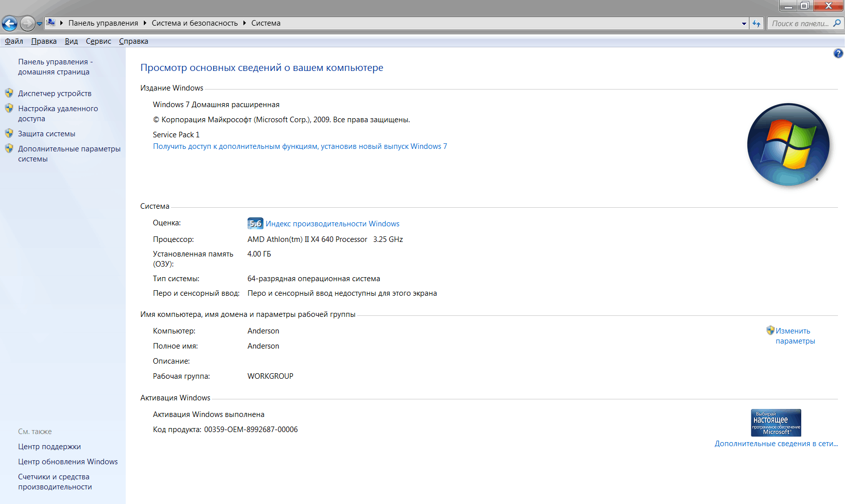Click link to get new Windows 7 edition
The width and height of the screenshot is (845, 504).
pyautogui.click(x=300, y=146)
